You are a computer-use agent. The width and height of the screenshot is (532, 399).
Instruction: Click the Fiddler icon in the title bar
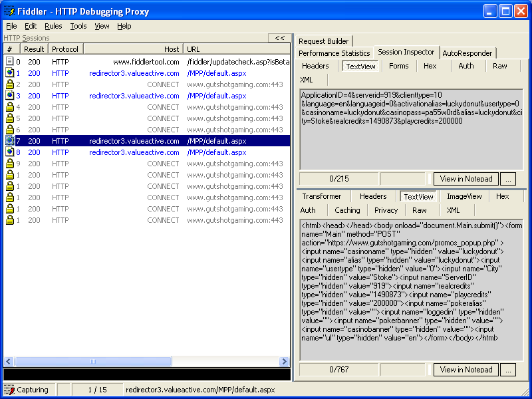point(9,11)
